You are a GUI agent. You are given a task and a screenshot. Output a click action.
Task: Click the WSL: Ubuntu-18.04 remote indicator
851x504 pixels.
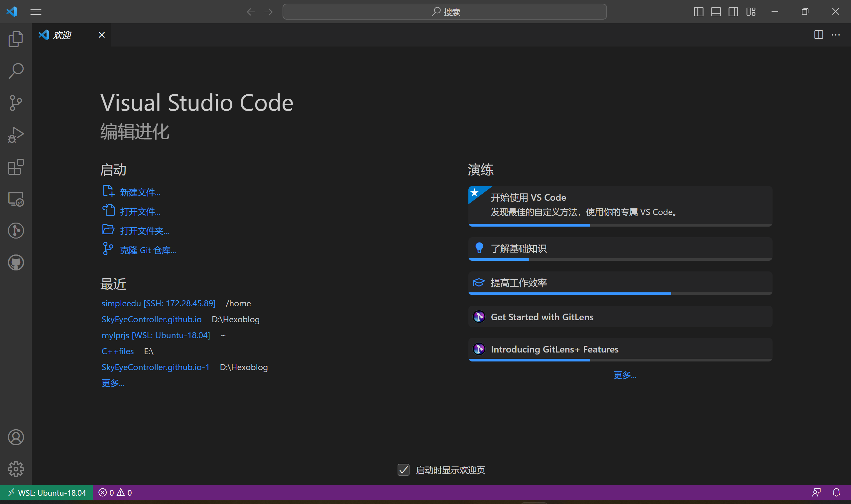47,492
